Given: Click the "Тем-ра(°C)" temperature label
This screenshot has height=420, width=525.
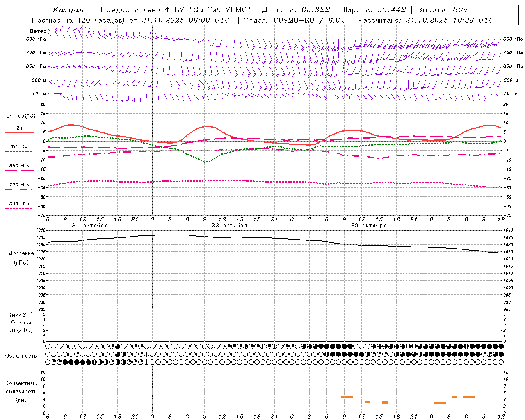Looking at the screenshot, I should [x=19, y=116].
